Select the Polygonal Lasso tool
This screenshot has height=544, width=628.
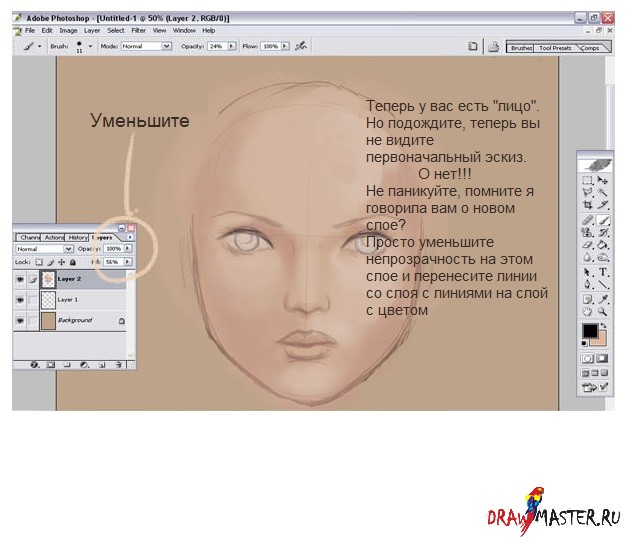pos(587,192)
